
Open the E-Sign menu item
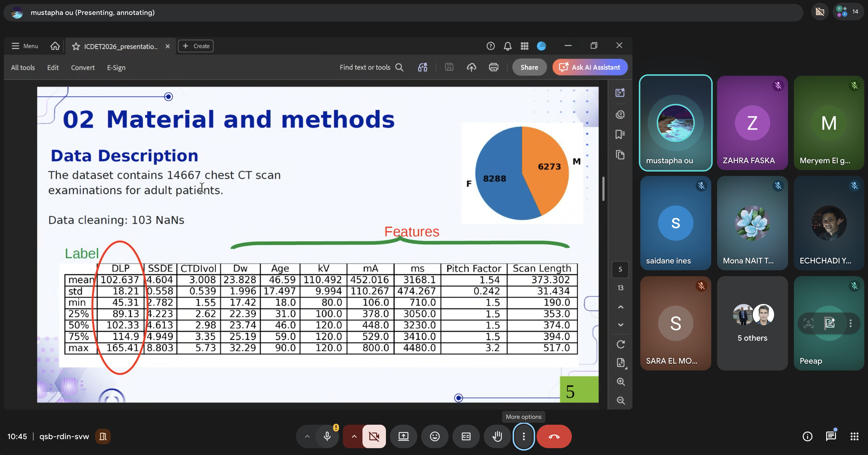coord(116,68)
